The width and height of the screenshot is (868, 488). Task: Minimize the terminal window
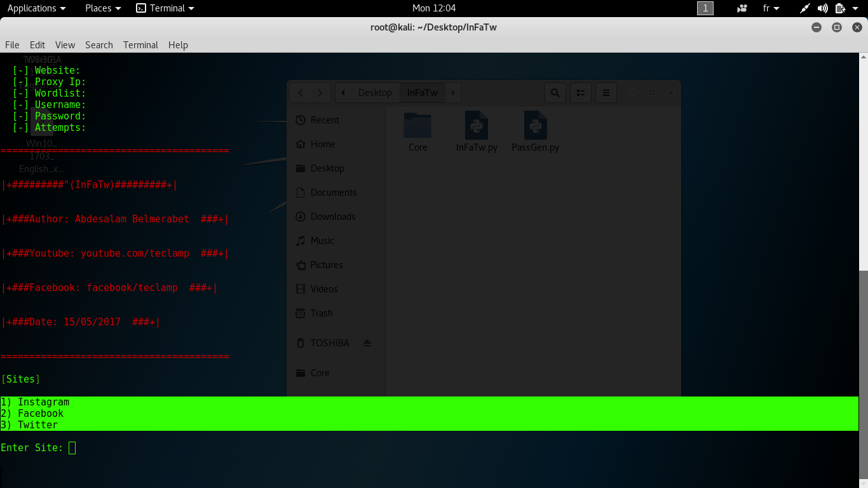(817, 27)
